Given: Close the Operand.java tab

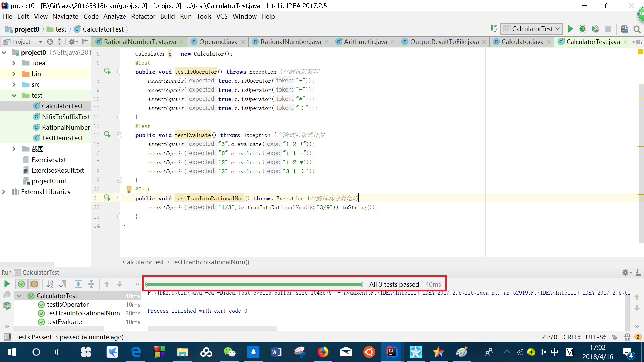Looking at the screenshot, I should tap(243, 42).
